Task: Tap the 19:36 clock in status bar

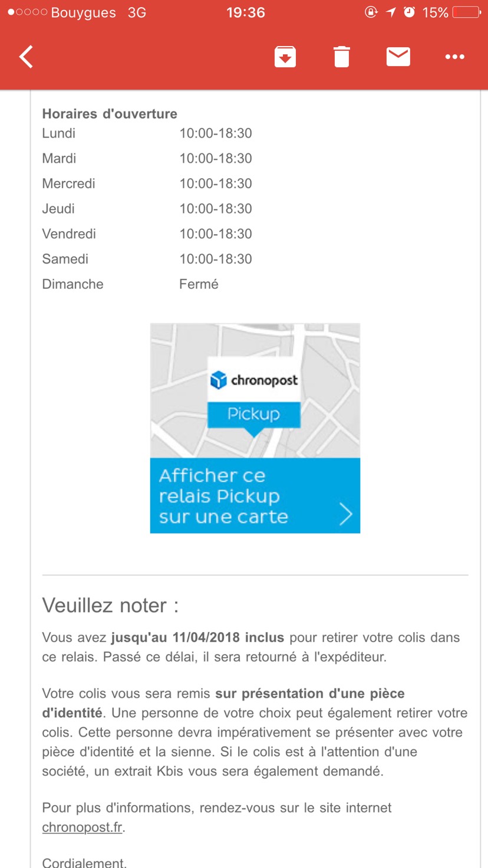Action: [246, 12]
